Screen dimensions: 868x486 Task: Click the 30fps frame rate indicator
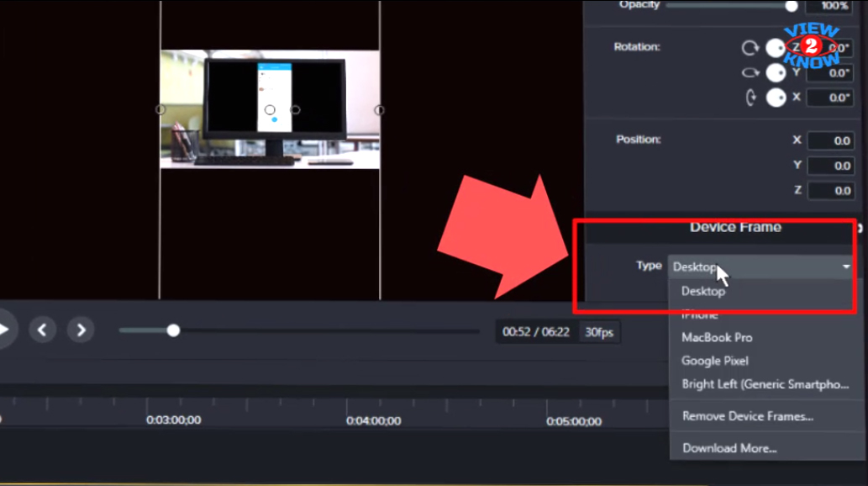(x=599, y=332)
